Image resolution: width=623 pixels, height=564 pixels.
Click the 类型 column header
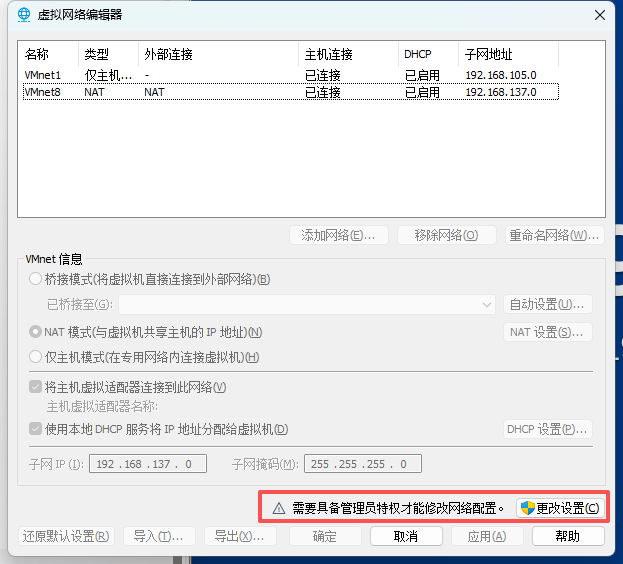click(108, 54)
